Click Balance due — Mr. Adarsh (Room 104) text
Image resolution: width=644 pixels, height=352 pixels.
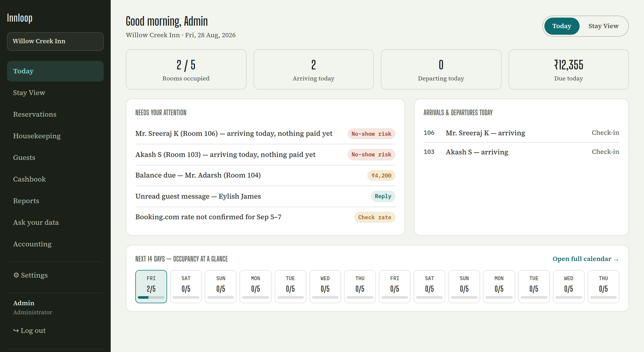[x=198, y=176]
